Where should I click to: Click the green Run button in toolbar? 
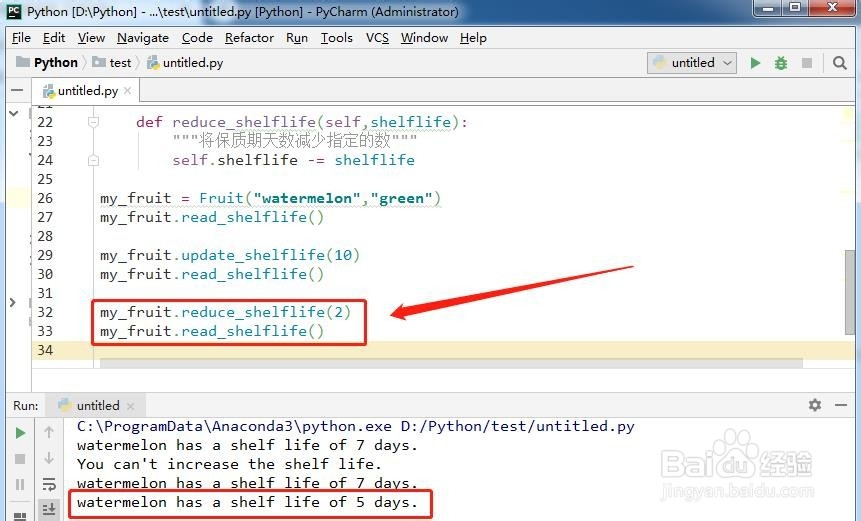pos(755,63)
